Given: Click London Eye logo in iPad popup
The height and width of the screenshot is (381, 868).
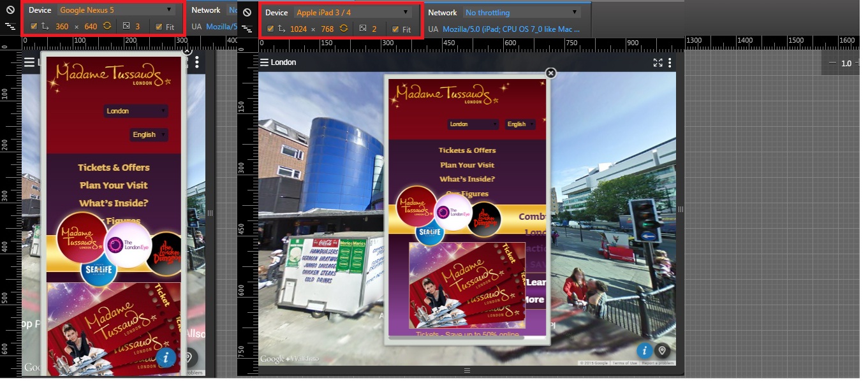Looking at the screenshot, I should (453, 212).
